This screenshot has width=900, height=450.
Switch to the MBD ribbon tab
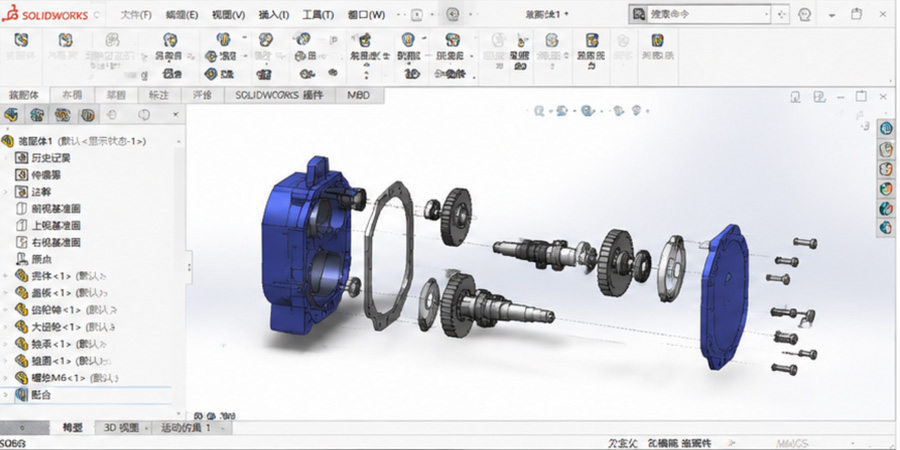[359, 95]
